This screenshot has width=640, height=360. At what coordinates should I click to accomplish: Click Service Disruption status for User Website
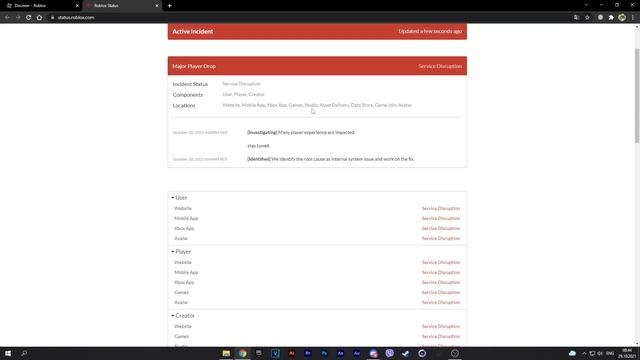pyautogui.click(x=441, y=209)
